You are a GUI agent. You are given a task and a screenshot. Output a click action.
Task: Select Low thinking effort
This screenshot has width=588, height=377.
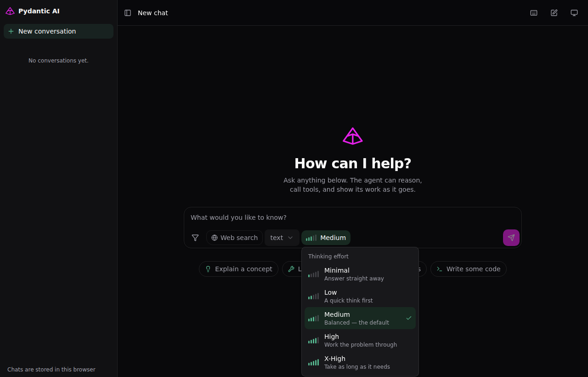pos(360,296)
